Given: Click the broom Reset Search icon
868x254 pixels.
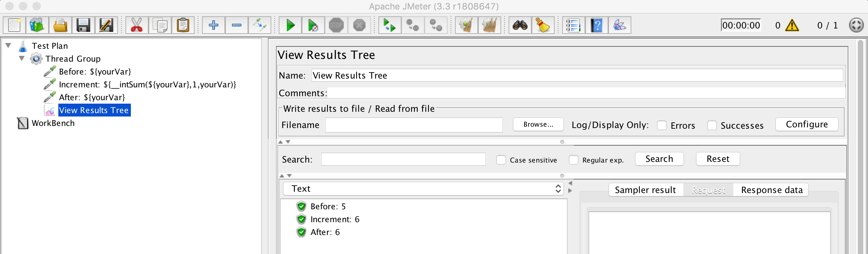Looking at the screenshot, I should pyautogui.click(x=543, y=25).
